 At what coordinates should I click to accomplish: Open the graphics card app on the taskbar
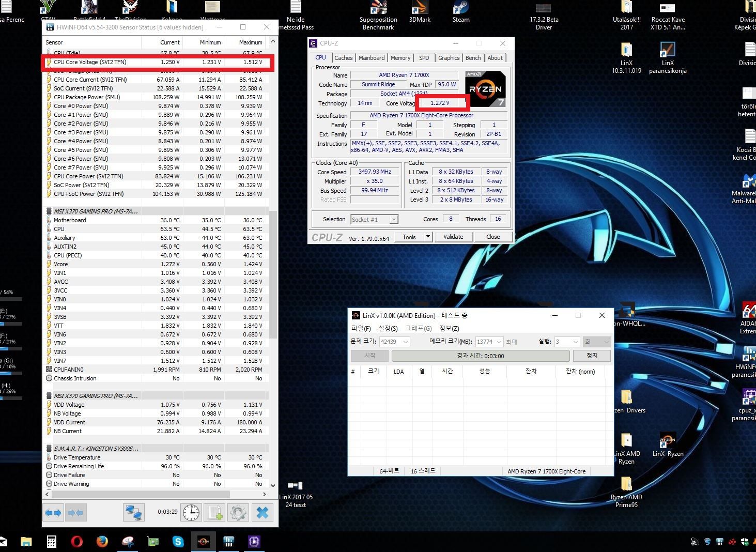click(152, 542)
